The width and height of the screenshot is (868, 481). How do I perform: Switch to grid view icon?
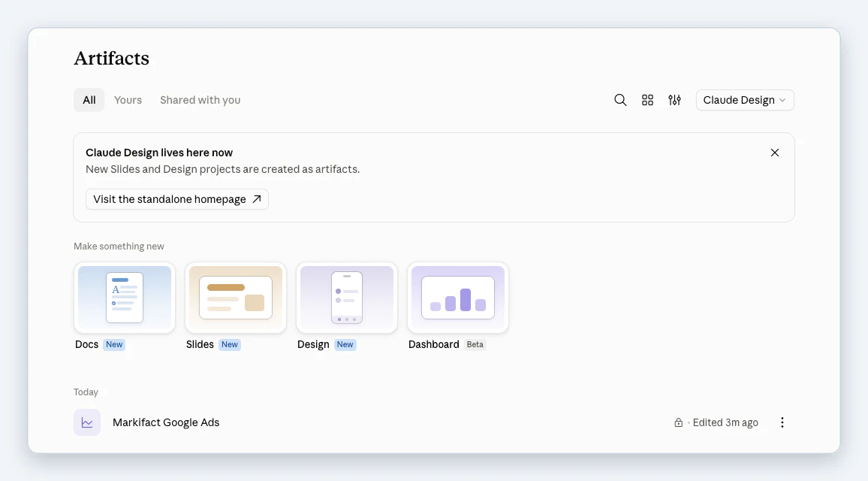click(647, 100)
